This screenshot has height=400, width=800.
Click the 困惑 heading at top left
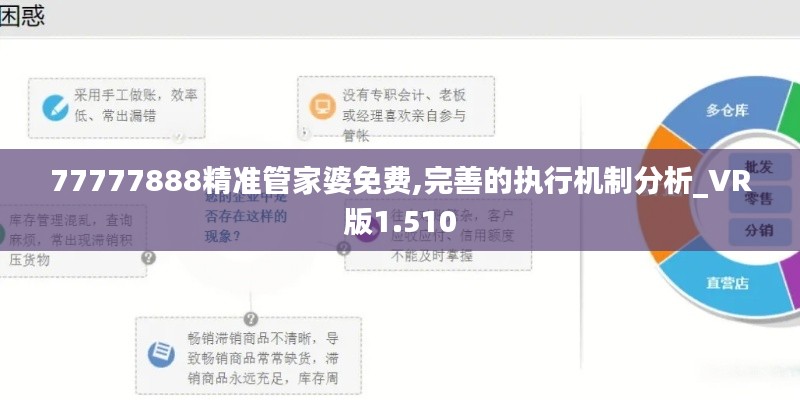[22, 15]
